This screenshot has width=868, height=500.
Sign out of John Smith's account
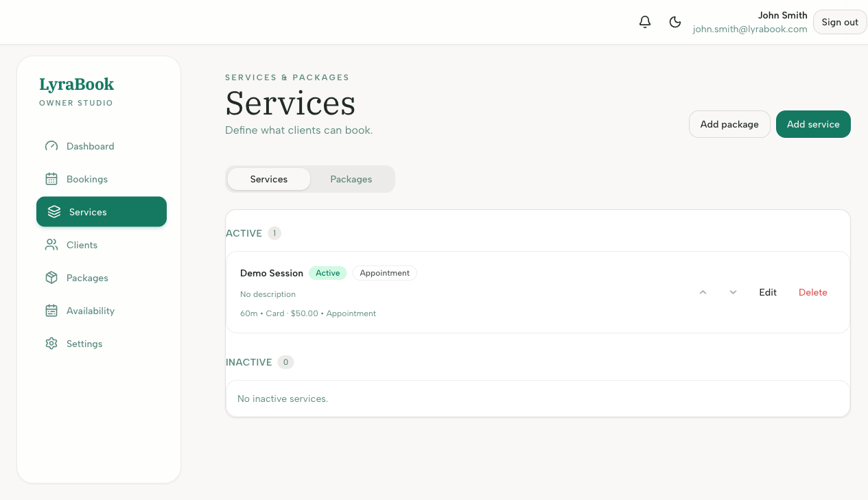[839, 21]
